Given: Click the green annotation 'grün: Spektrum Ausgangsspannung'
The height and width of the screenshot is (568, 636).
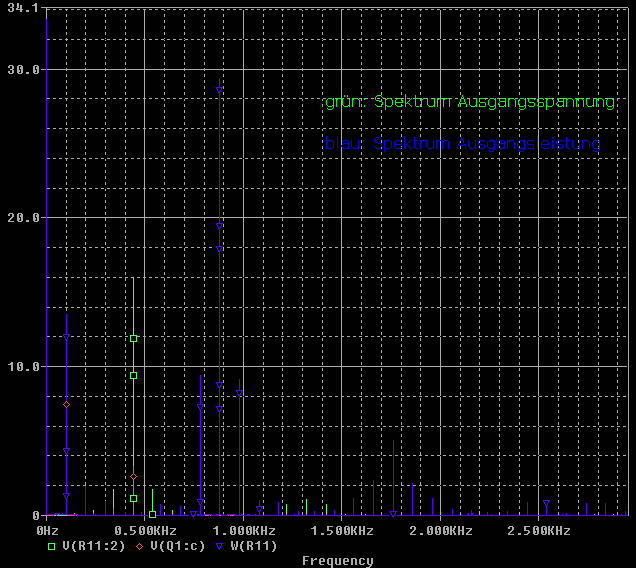Looking at the screenshot, I should (470, 102).
